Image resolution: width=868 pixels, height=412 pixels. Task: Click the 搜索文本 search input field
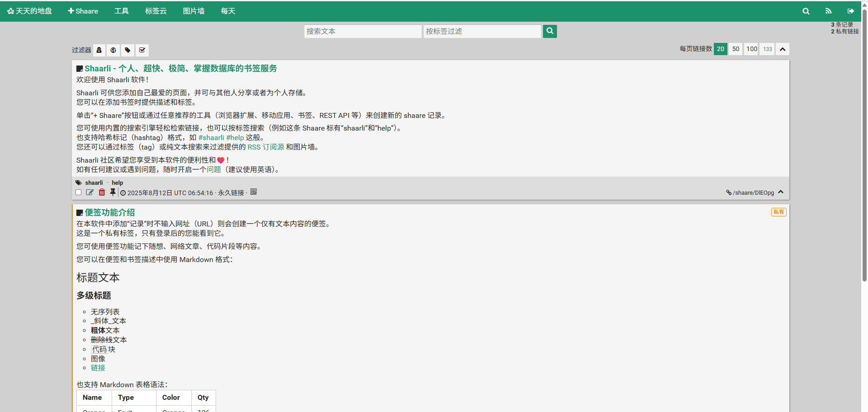[363, 31]
